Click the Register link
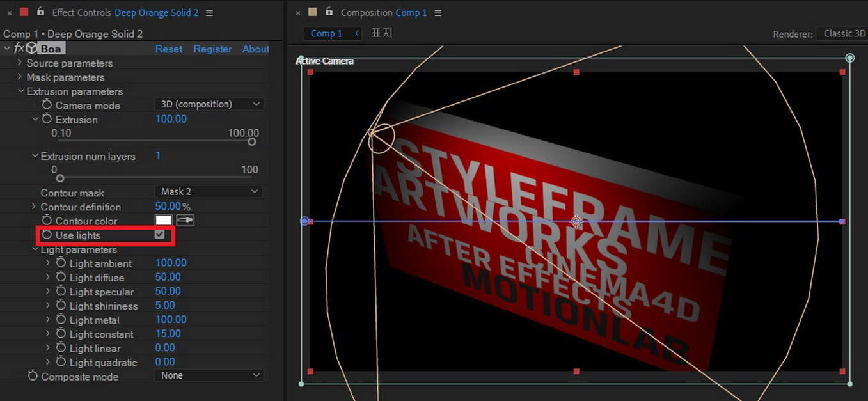 click(x=212, y=49)
